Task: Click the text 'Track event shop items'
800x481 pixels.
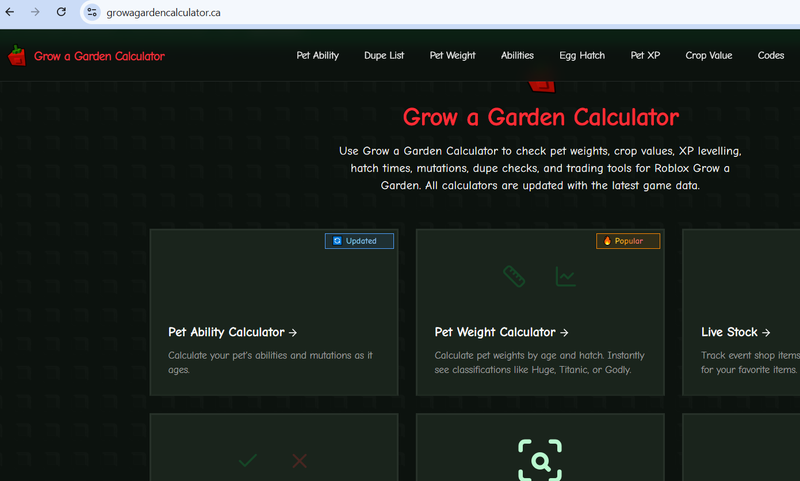Action: pos(750,355)
